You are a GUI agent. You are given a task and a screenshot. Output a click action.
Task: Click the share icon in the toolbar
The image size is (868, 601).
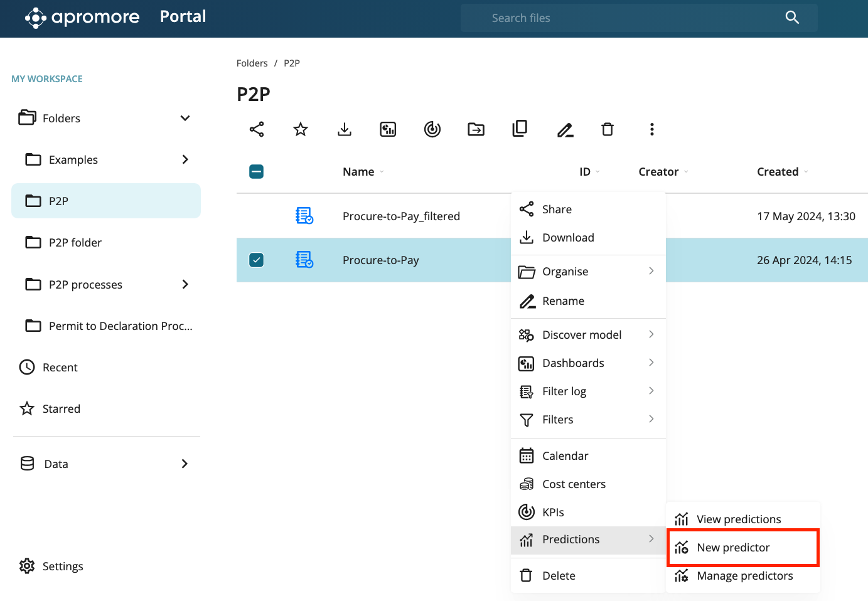point(257,129)
